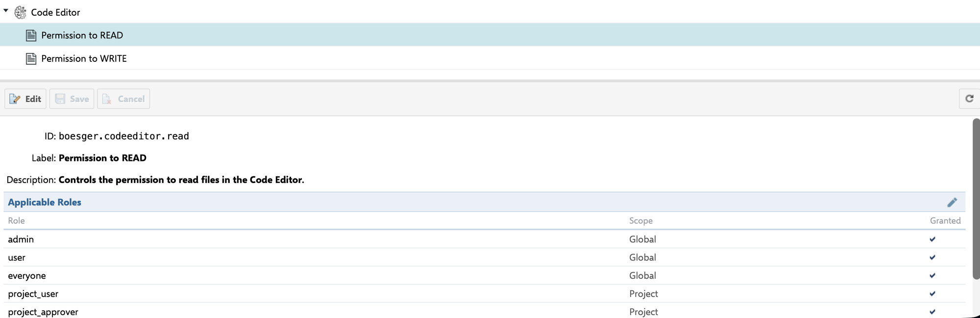This screenshot has width=980, height=318.
Task: Click the Permission to READ document icon
Action: pyautogui.click(x=31, y=35)
